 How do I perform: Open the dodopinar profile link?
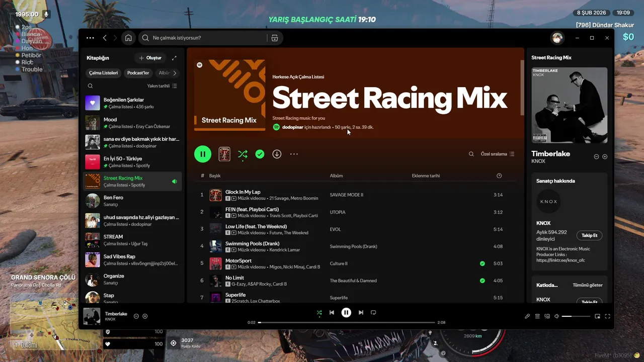[293, 127]
